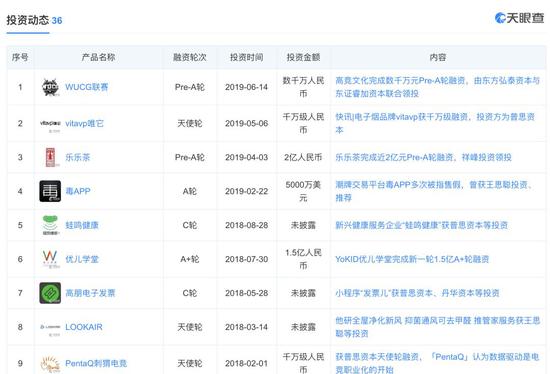Open the PentaQ刺猬电竞 product link

coord(96,363)
